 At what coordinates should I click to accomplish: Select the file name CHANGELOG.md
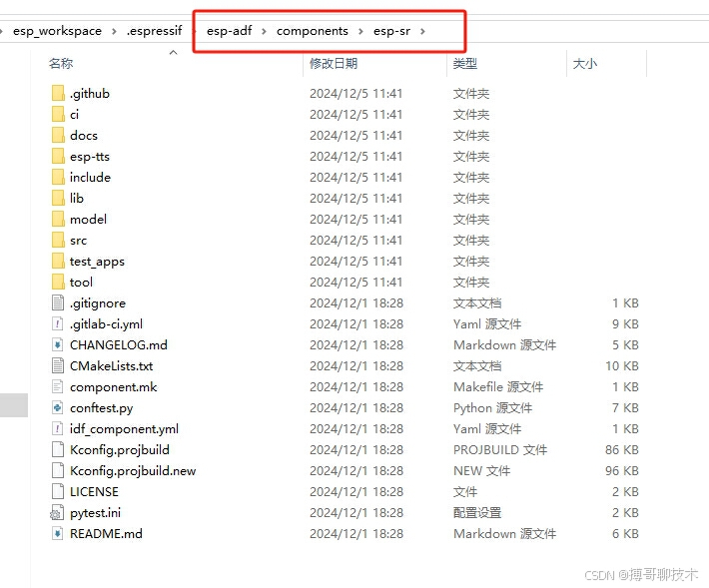pos(119,345)
